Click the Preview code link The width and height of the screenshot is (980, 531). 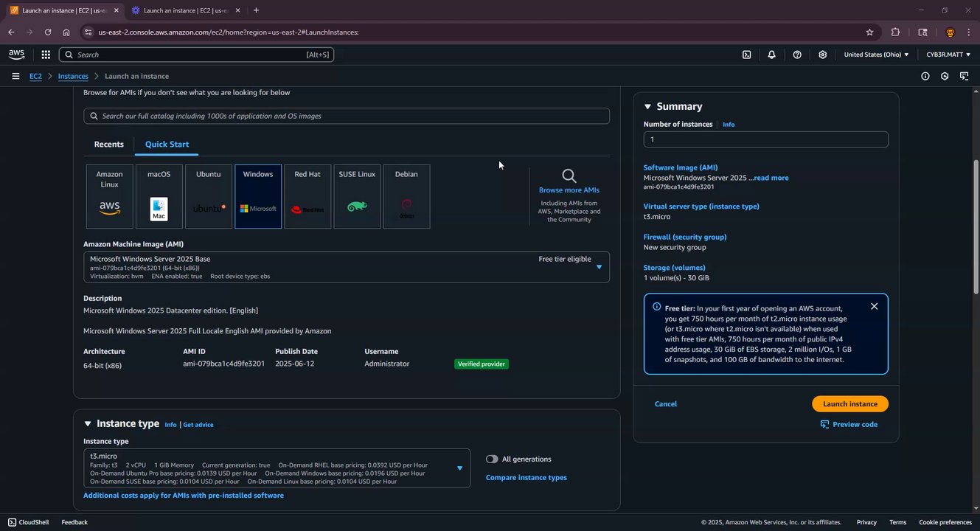coord(849,425)
